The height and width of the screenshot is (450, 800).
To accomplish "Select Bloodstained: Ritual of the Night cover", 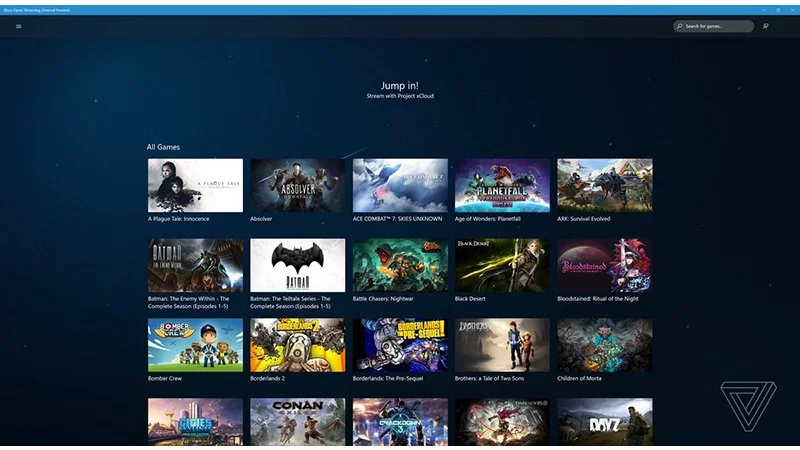I will pyautogui.click(x=604, y=265).
